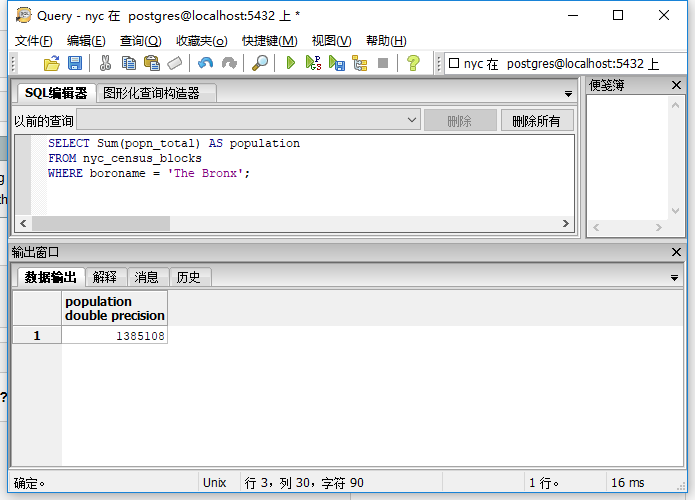The width and height of the screenshot is (695, 500).
Task: Click the 'The Bronx' string literal
Action: [x=205, y=173]
